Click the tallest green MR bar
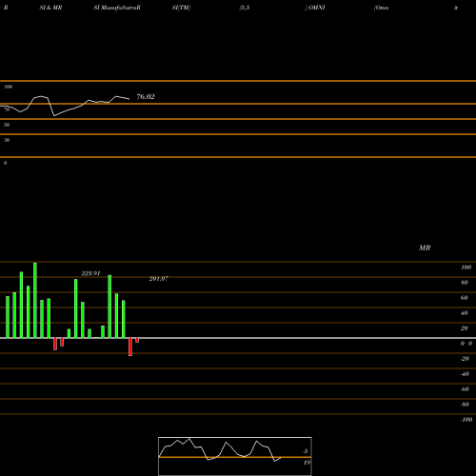Viewport: 476px width, 476px height. pyautogui.click(x=35, y=300)
